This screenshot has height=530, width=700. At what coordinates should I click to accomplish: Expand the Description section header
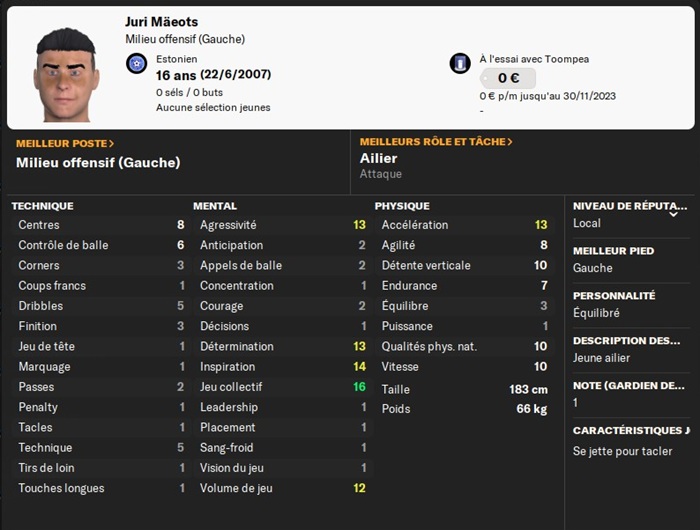click(x=630, y=341)
